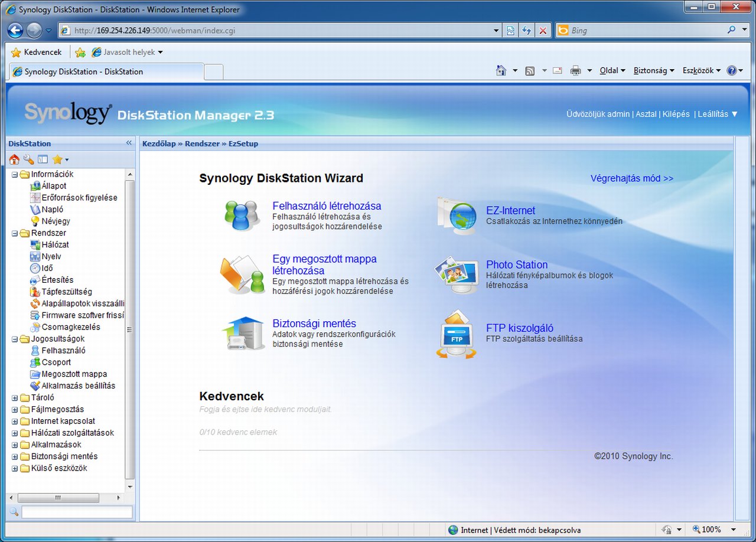Image resolution: width=756 pixels, height=542 pixels.
Task: Click the sidebar search input field
Action: click(x=77, y=512)
